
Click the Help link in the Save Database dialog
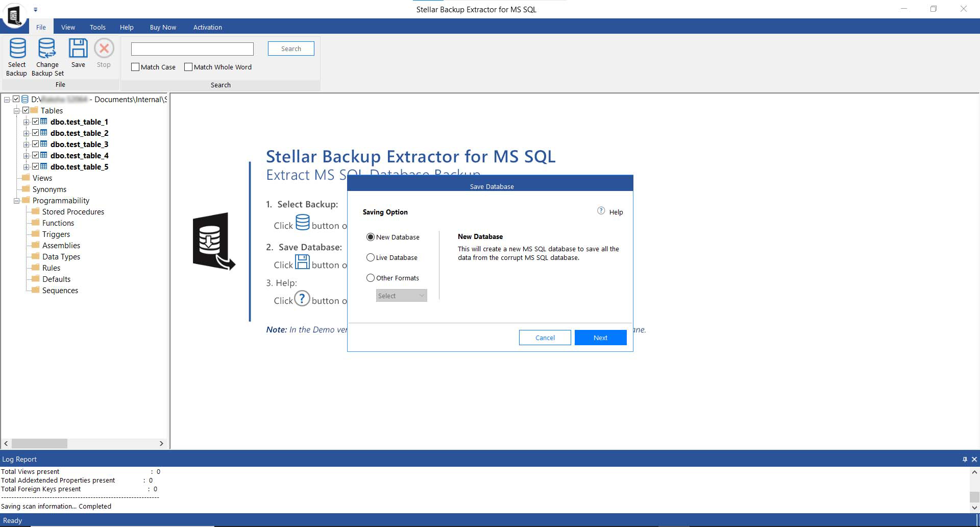pos(616,212)
